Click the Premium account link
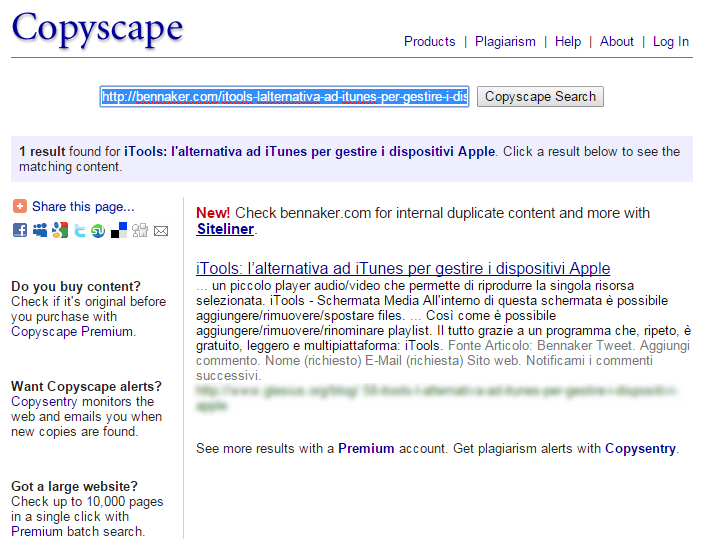The image size is (704, 547). point(366,448)
